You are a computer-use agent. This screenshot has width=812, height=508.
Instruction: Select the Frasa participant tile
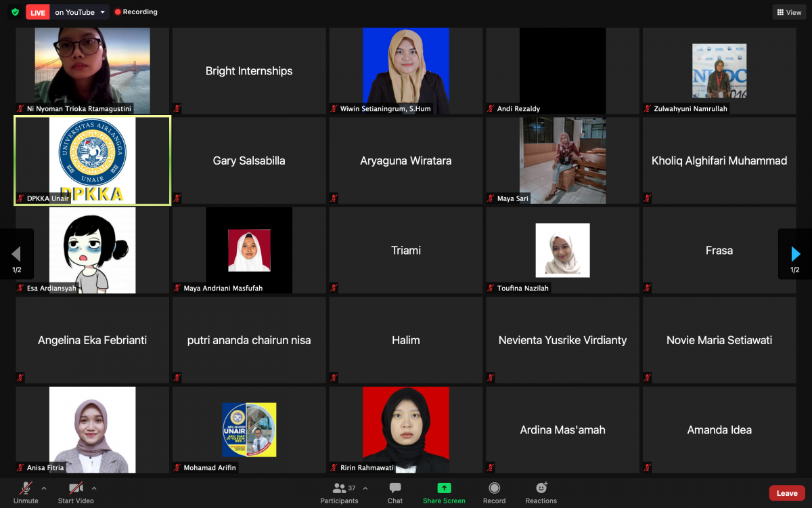pyautogui.click(x=719, y=250)
